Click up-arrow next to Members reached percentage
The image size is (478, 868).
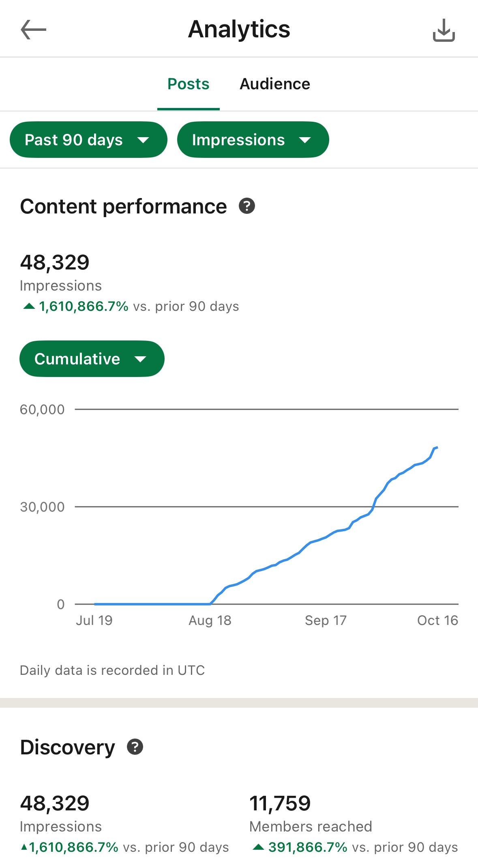pos(258,847)
